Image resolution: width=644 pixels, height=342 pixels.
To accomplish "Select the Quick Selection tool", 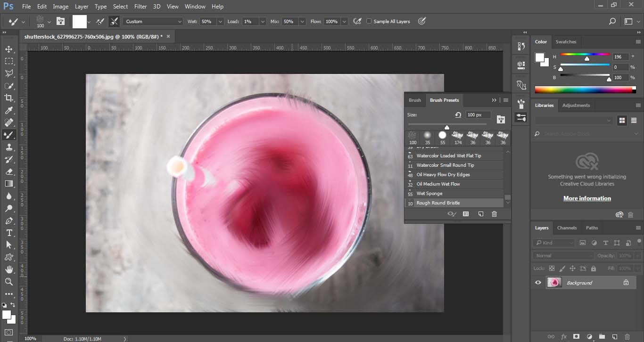I will coord(8,86).
